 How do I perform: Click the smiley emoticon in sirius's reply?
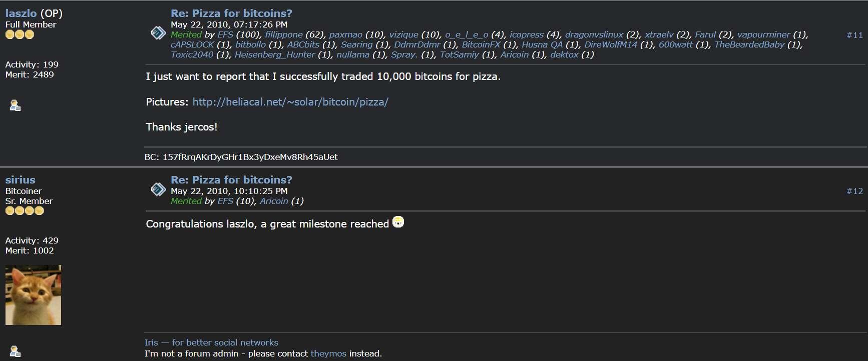(x=398, y=222)
